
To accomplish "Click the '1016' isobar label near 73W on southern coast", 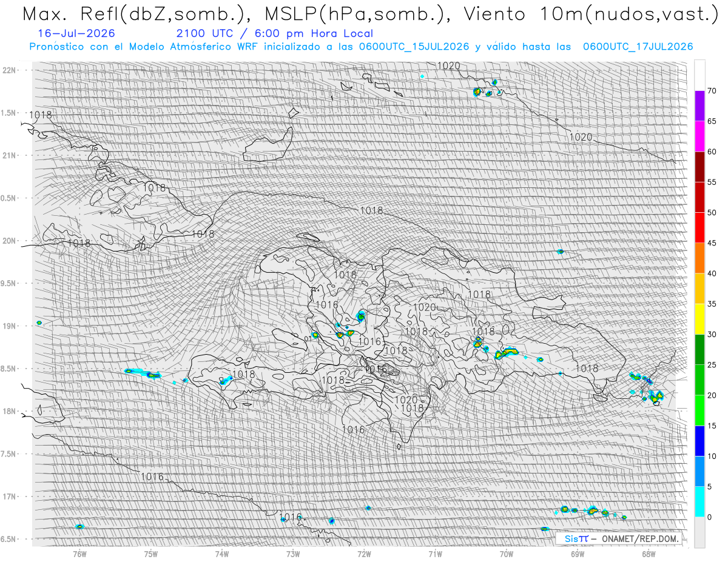I will pyautogui.click(x=291, y=517).
